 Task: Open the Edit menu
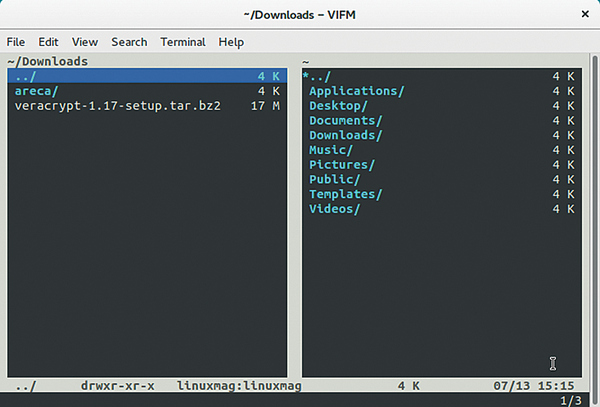pyautogui.click(x=48, y=42)
